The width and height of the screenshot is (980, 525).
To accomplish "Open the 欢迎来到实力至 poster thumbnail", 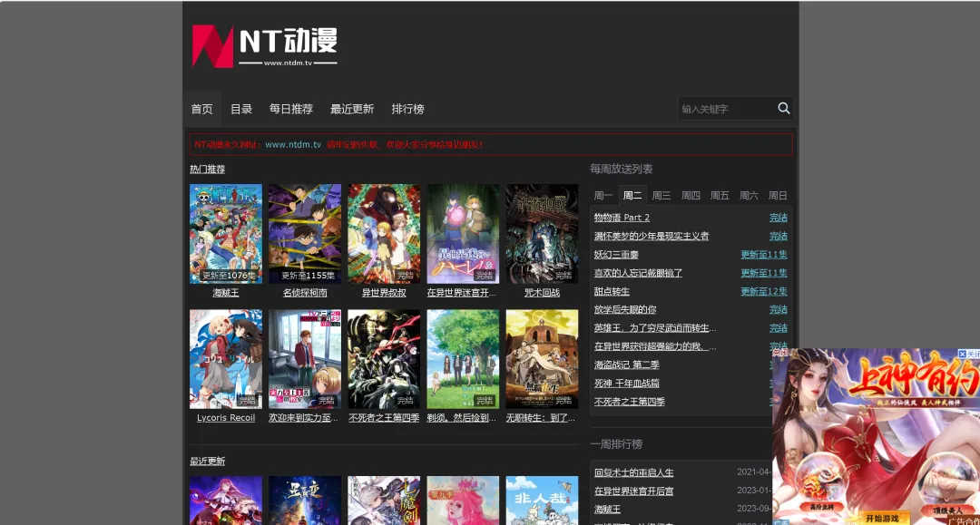I will tap(305, 359).
